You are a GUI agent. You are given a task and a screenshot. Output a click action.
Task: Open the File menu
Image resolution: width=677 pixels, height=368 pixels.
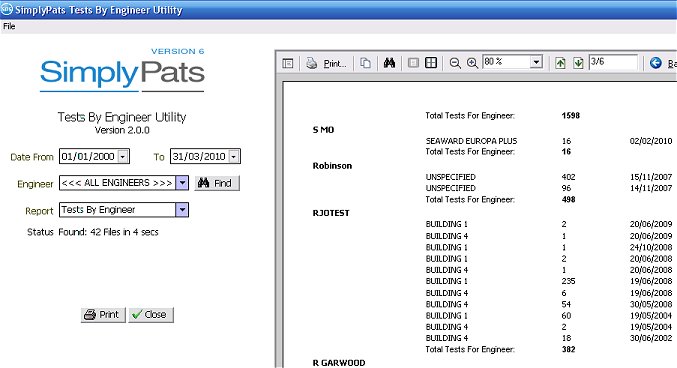9,26
